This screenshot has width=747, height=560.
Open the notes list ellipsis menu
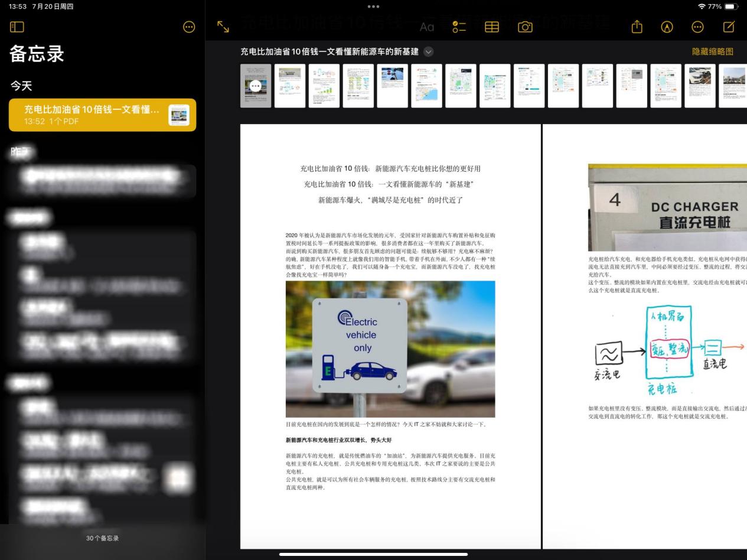pyautogui.click(x=188, y=27)
